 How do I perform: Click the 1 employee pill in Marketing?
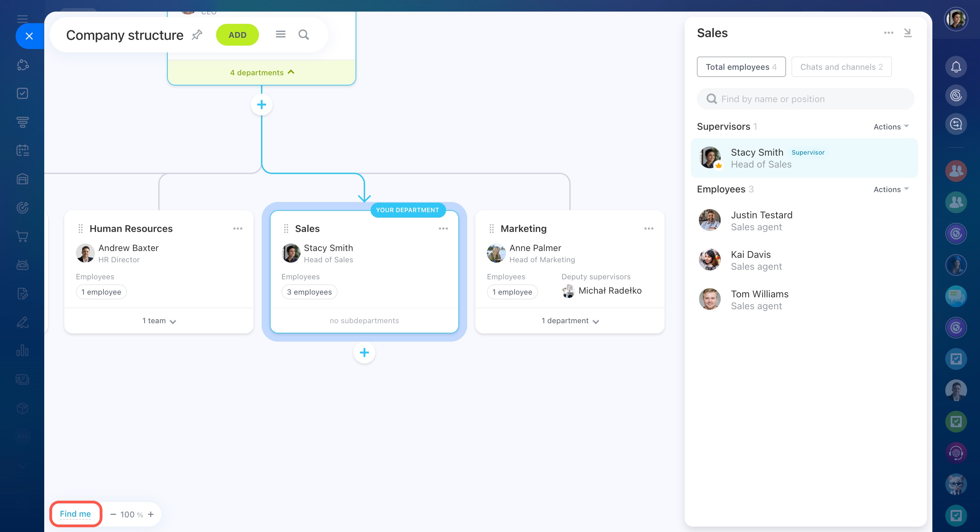pyautogui.click(x=512, y=292)
